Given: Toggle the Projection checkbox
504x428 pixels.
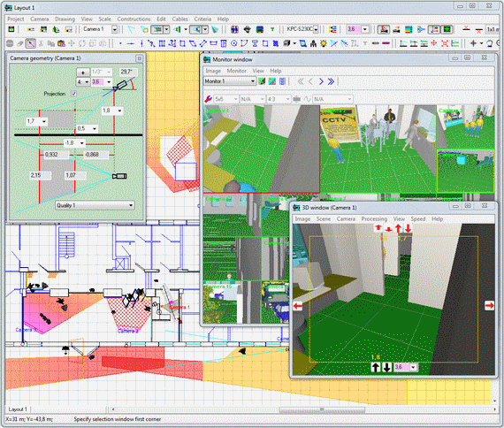Looking at the screenshot, I should 74,94.
